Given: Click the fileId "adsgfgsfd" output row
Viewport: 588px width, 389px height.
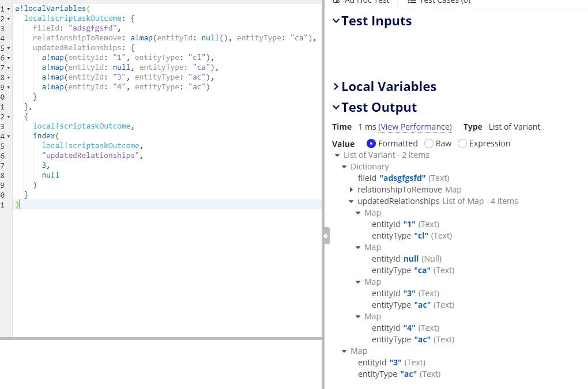Looking at the screenshot, I should point(404,178).
